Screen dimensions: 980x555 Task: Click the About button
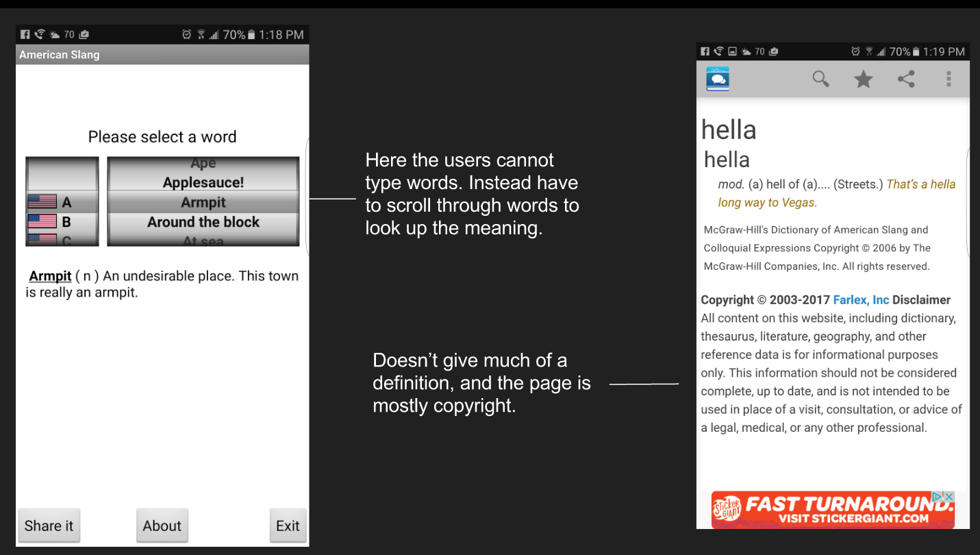(x=162, y=526)
